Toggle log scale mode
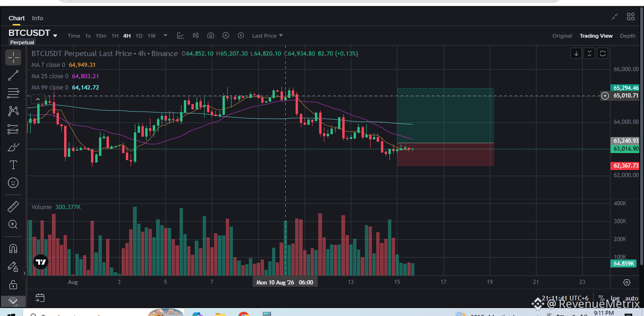This screenshot has width=644, height=316. coord(615,298)
